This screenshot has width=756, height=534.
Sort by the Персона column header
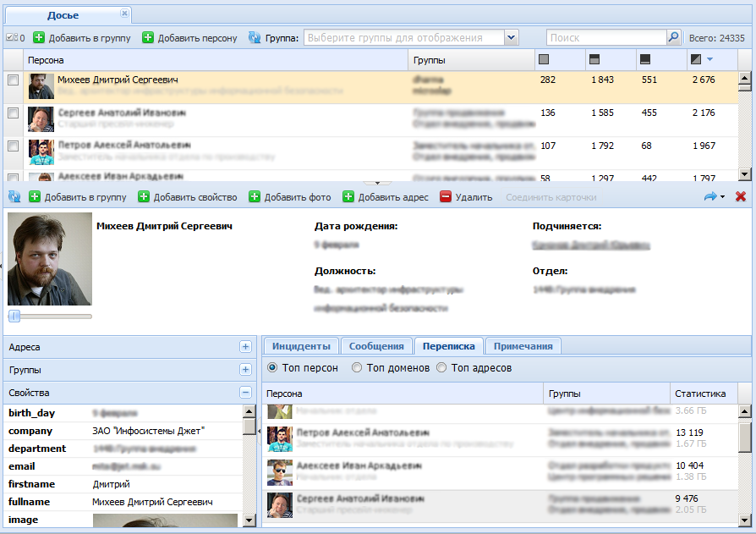pyautogui.click(x=216, y=60)
